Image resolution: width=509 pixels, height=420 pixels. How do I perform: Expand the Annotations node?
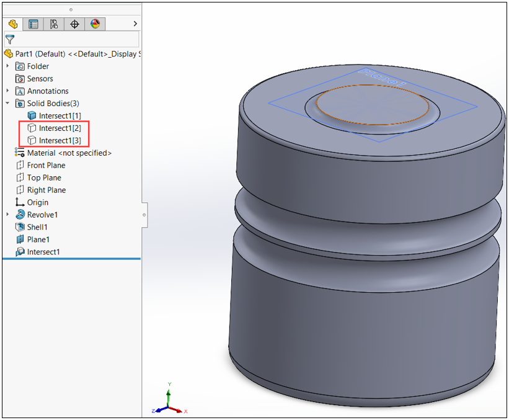tap(7, 91)
